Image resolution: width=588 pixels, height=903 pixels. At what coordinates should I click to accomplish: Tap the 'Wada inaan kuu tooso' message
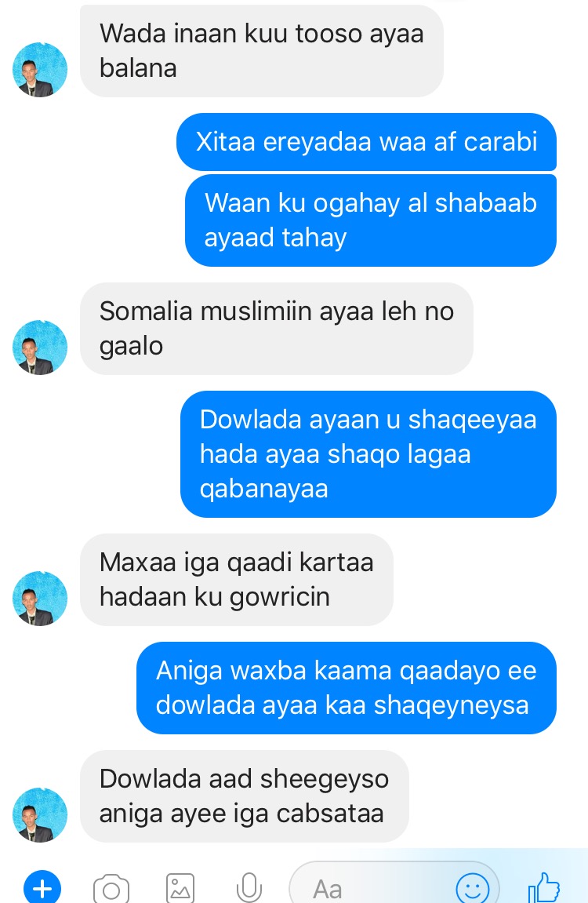[261, 51]
